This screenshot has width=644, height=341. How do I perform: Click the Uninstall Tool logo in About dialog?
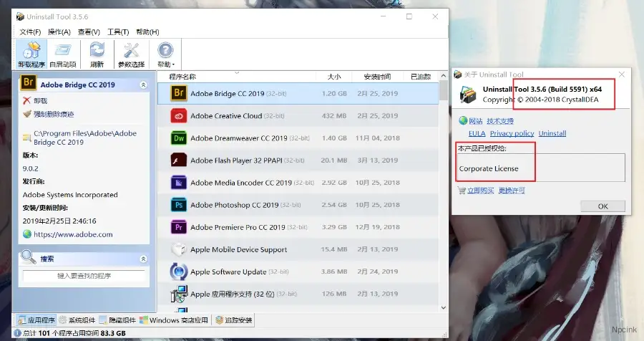pyautogui.click(x=468, y=95)
